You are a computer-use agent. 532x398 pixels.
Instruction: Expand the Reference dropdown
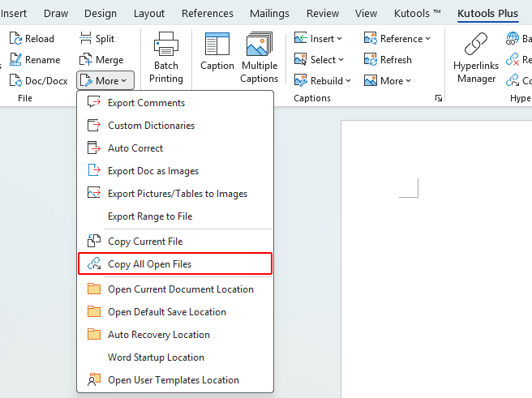(x=427, y=39)
